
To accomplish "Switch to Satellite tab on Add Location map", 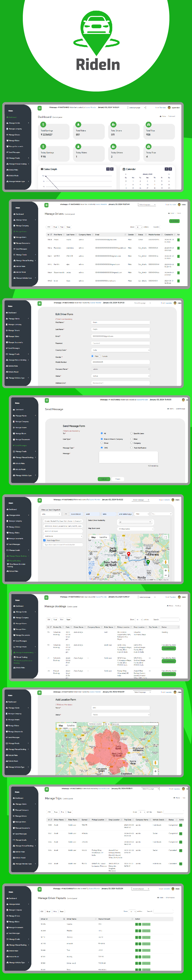I will (71, 726).
